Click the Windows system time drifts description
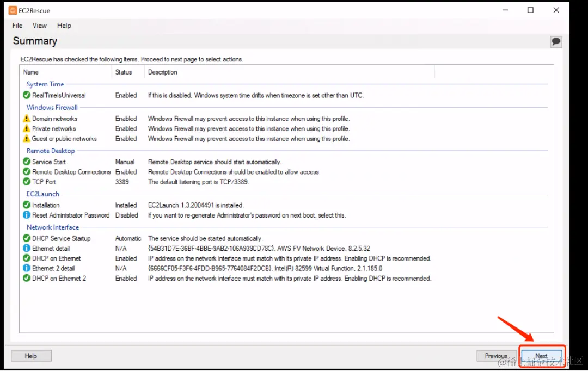The height and width of the screenshot is (371, 588). pos(256,96)
